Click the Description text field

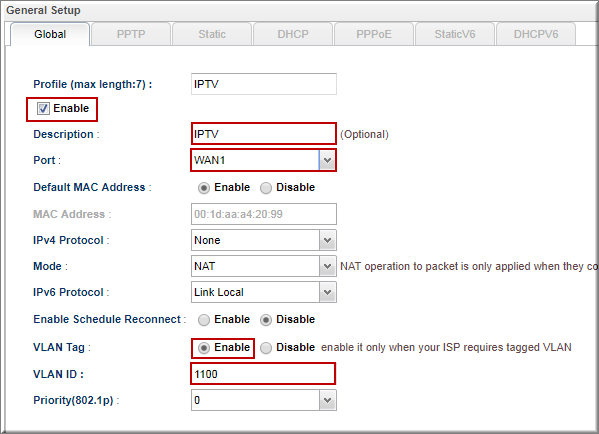[264, 134]
